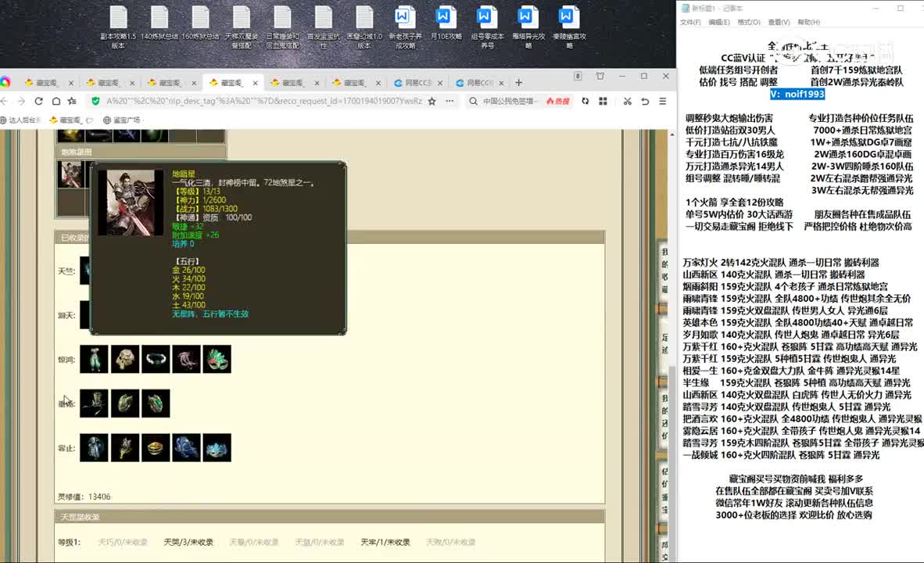Open the 雁塔异光攻略 document icon
The width and height of the screenshot is (924, 563).
coord(528,27)
